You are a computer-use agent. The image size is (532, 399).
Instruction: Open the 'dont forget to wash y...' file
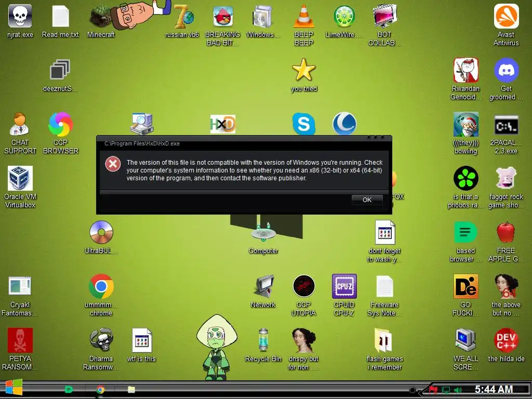pos(385,232)
